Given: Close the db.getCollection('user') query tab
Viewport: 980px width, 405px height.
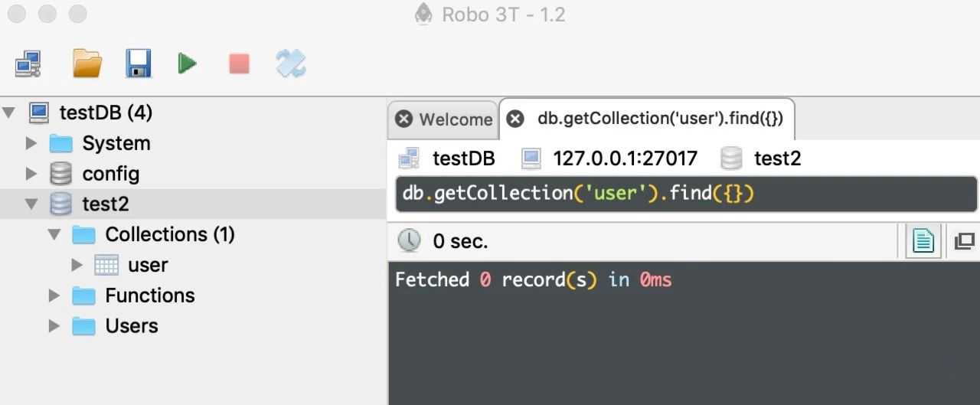Looking at the screenshot, I should pyautogui.click(x=516, y=119).
